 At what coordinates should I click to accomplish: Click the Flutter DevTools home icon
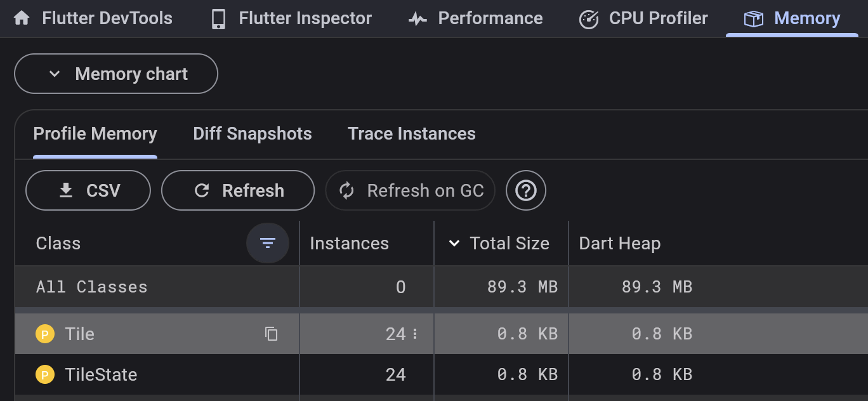point(22,18)
